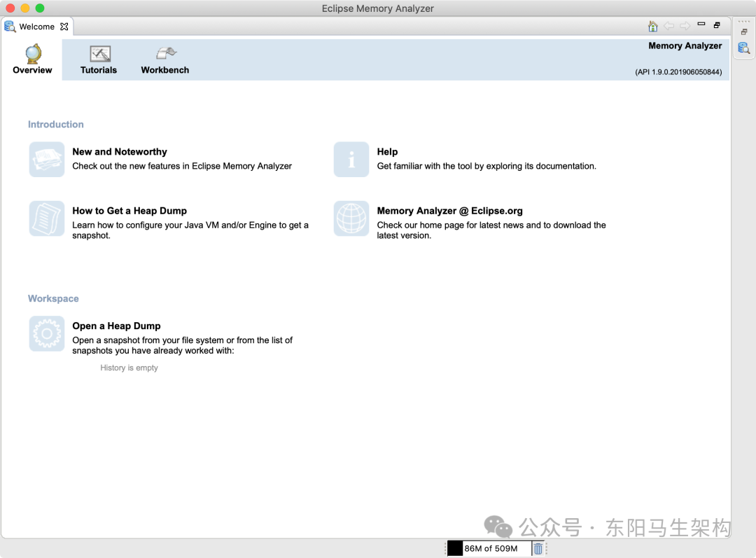The image size is (756, 558).
Task: Click the text 'History is empty'
Action: click(x=129, y=368)
